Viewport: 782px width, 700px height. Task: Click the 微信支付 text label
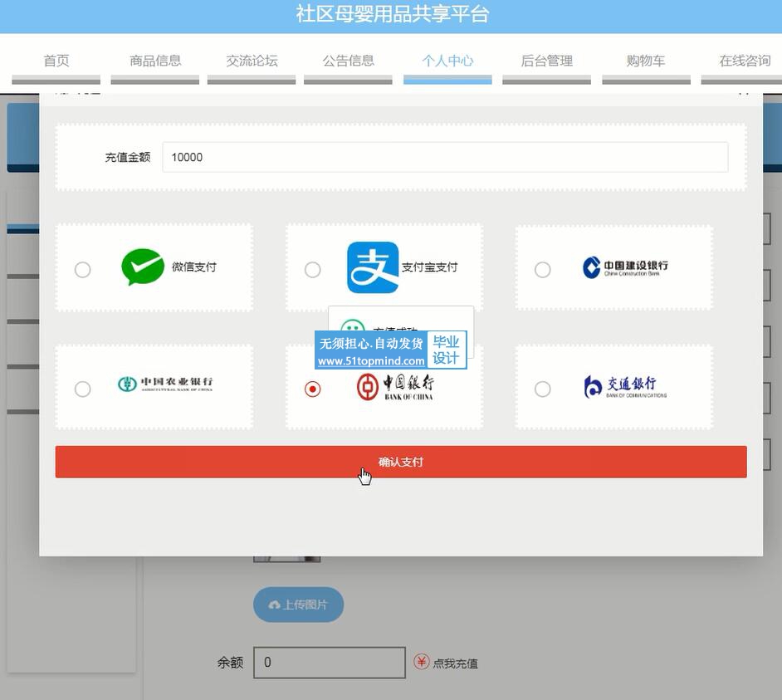point(194,267)
